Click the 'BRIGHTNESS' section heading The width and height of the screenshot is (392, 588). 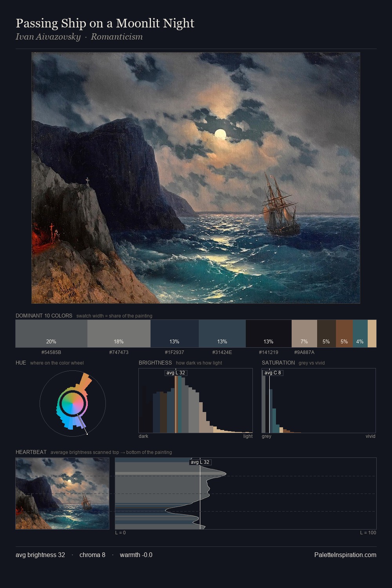(155, 363)
